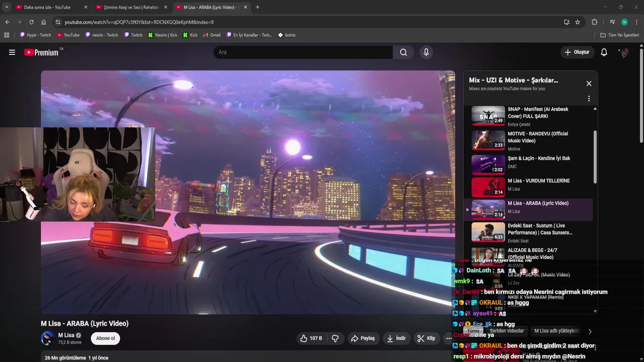Play Şam & Laçin - Kendine İyi Bak

click(x=532, y=164)
